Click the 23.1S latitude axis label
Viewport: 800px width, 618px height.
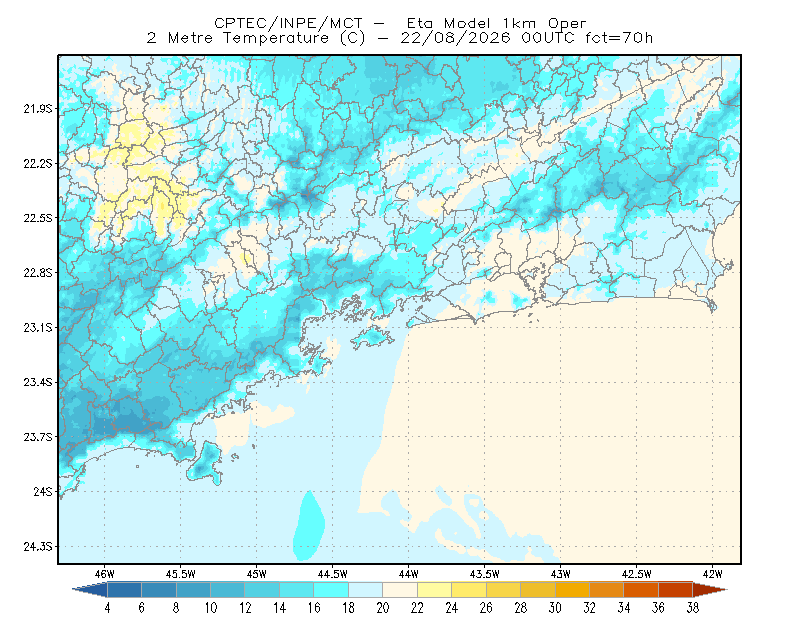38,327
